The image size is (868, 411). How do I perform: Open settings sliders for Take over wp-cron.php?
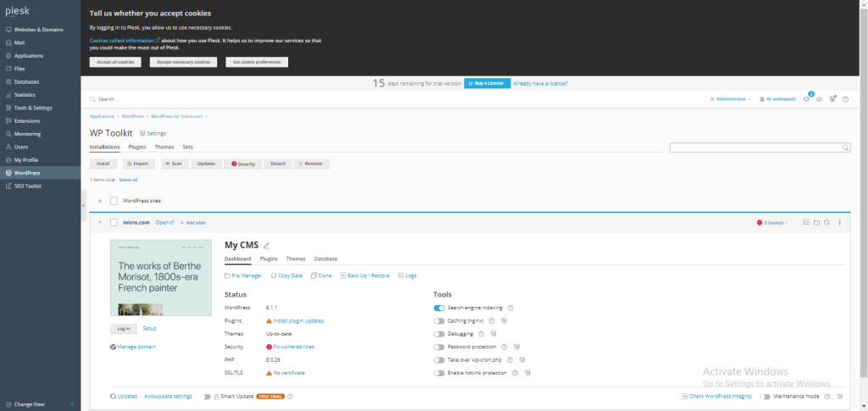[522, 359]
